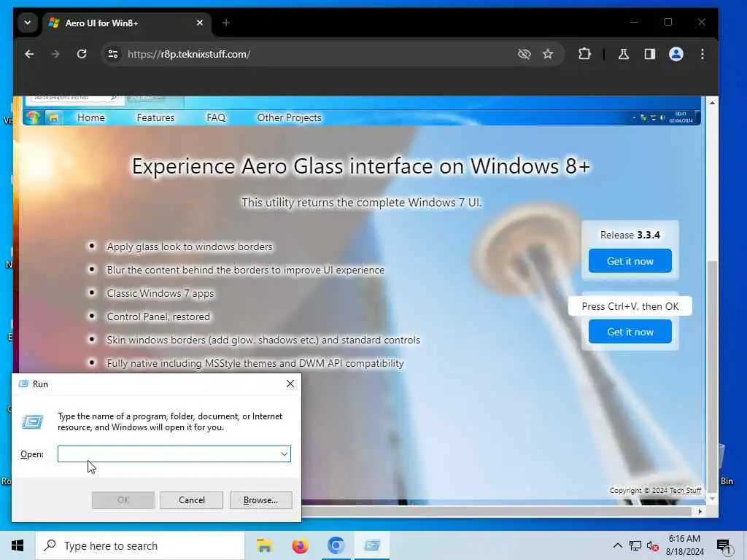
Task: Bookmark this page with the star icon
Action: (x=548, y=54)
